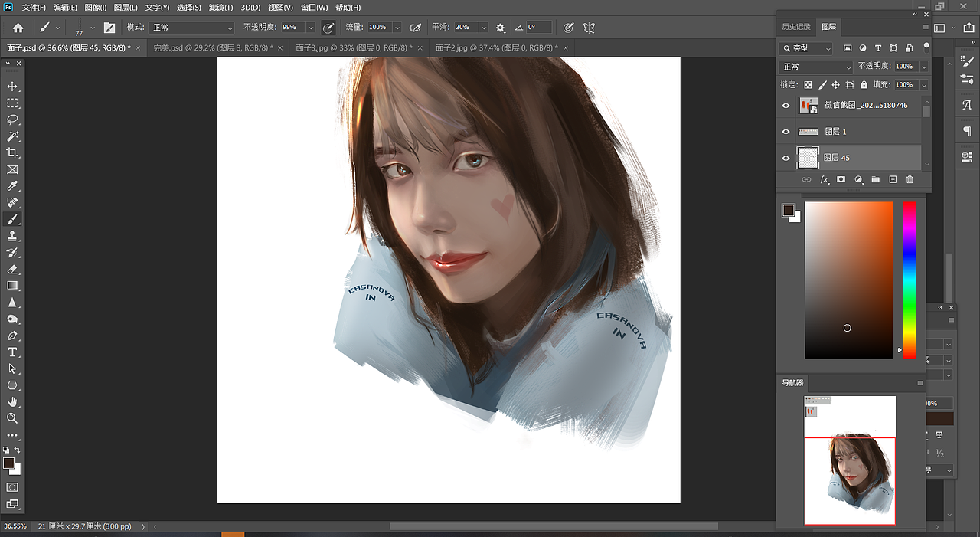Select the Gradient tool

coord(12,286)
